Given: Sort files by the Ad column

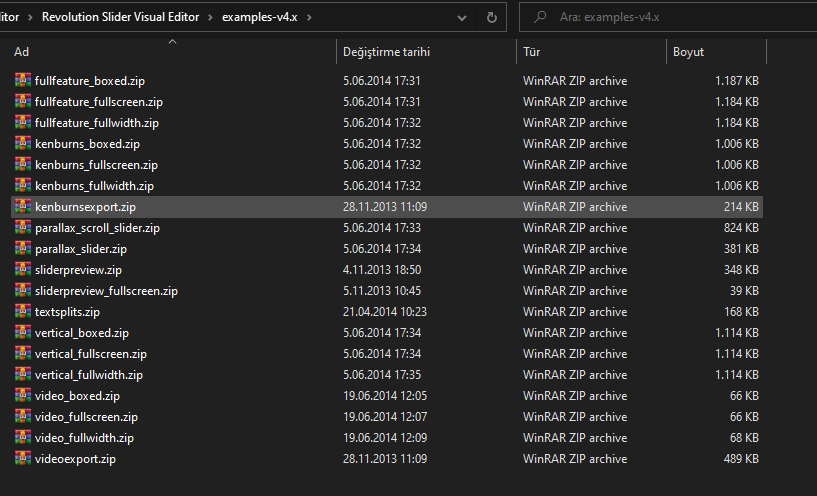Looking at the screenshot, I should pos(21,52).
